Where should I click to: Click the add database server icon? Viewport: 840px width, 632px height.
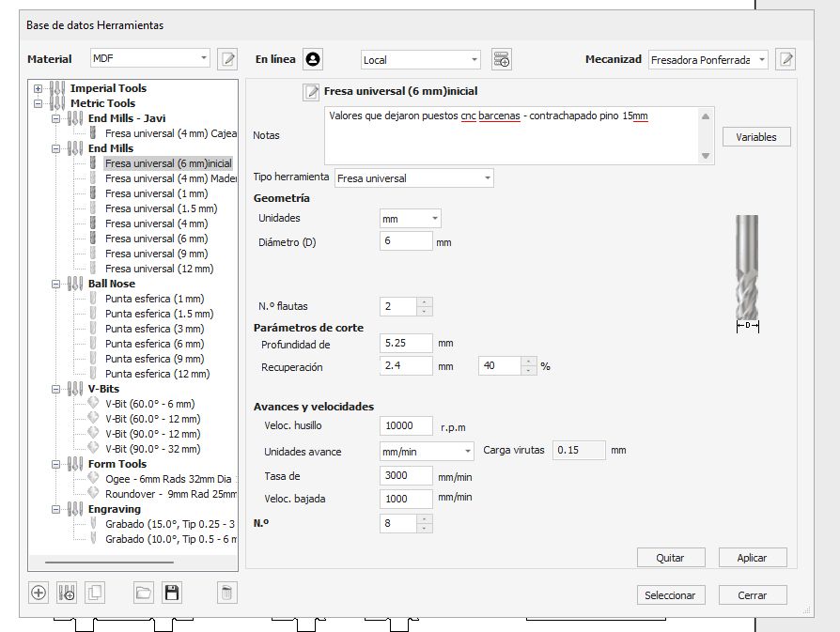502,59
